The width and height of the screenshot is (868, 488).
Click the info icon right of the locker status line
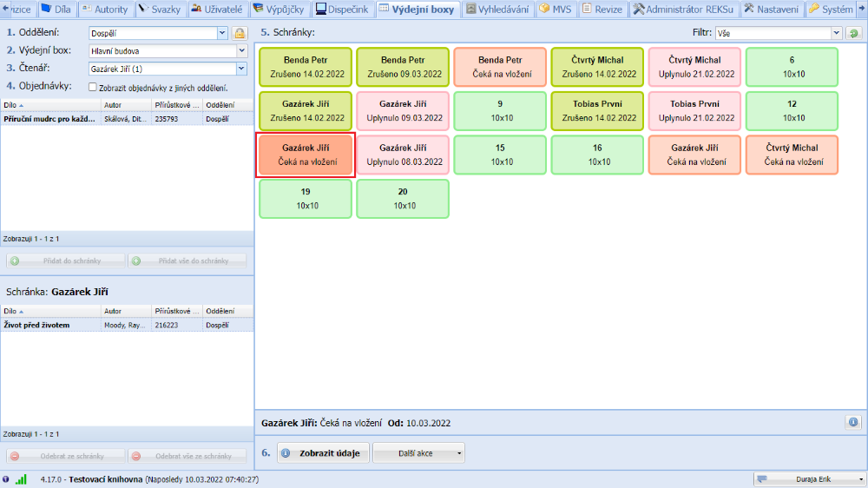point(852,422)
